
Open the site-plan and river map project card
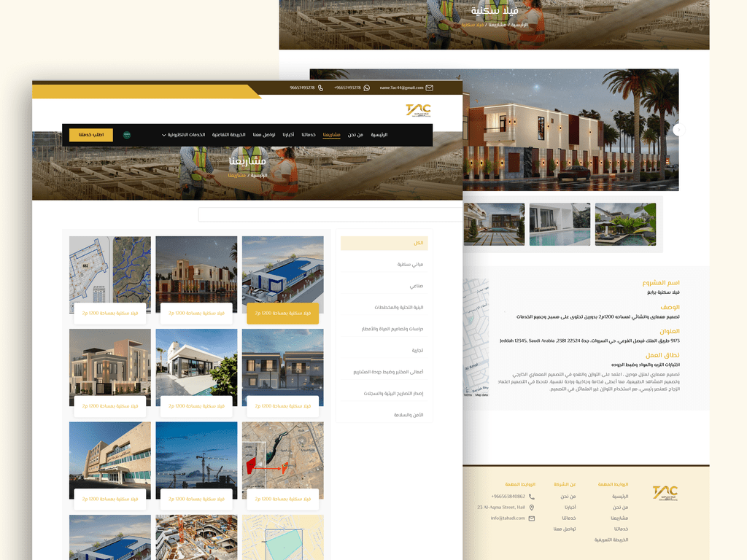point(110,274)
